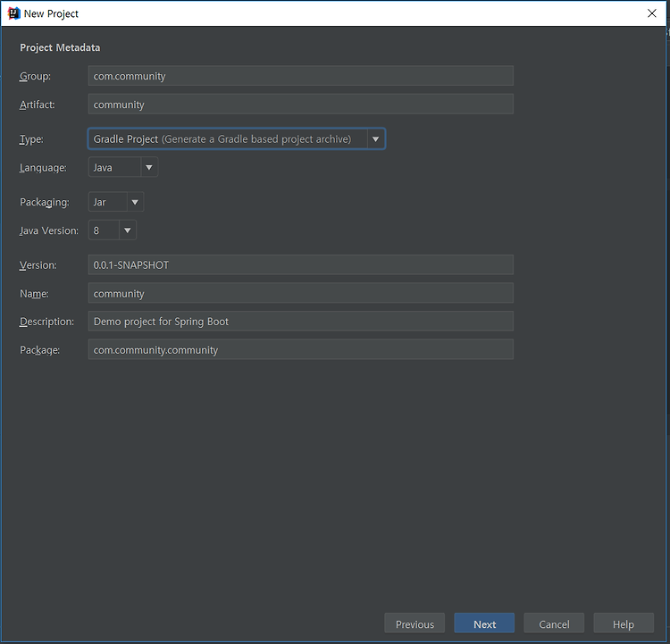Open the Type dropdown arrow
The height and width of the screenshot is (644, 670).
coord(375,138)
